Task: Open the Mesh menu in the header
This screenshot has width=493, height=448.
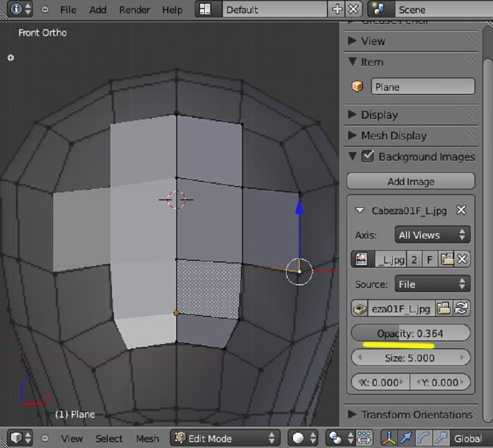Action: point(147,438)
